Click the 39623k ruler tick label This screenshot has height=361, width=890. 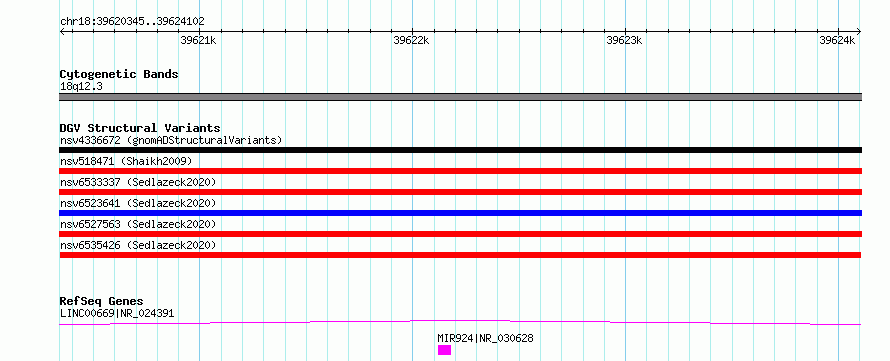[624, 40]
